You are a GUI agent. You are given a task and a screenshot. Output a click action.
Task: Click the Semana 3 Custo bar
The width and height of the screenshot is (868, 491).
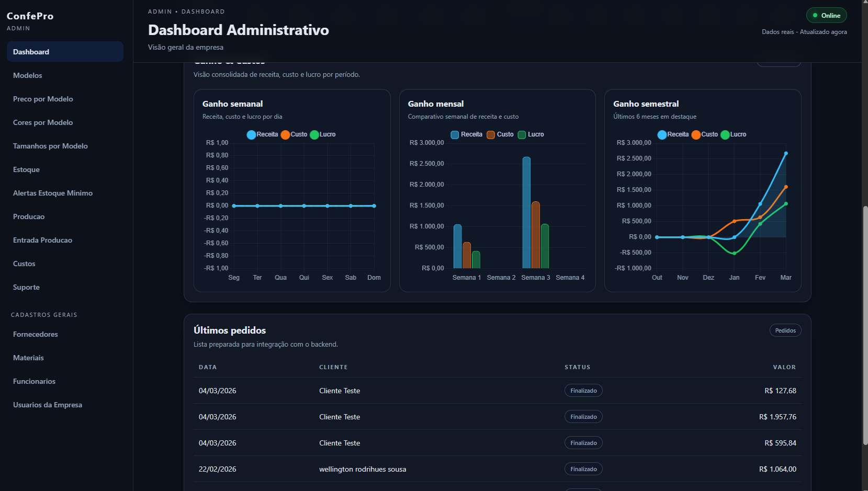(x=535, y=235)
